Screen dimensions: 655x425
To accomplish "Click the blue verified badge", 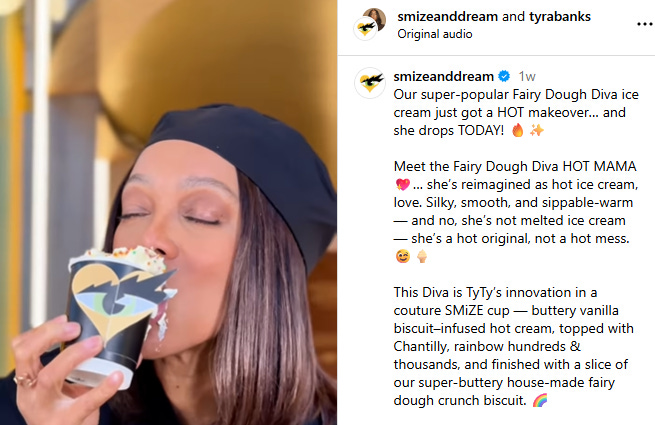I will pyautogui.click(x=504, y=76).
